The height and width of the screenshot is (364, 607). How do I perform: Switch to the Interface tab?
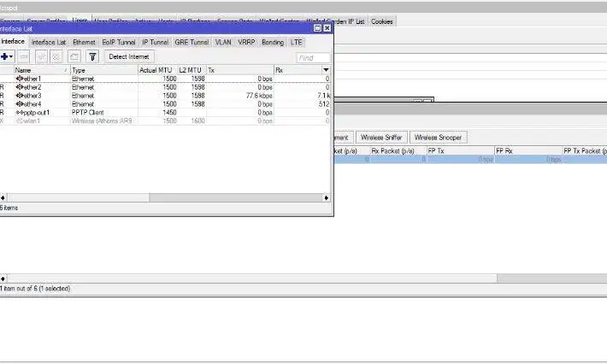[x=13, y=42]
